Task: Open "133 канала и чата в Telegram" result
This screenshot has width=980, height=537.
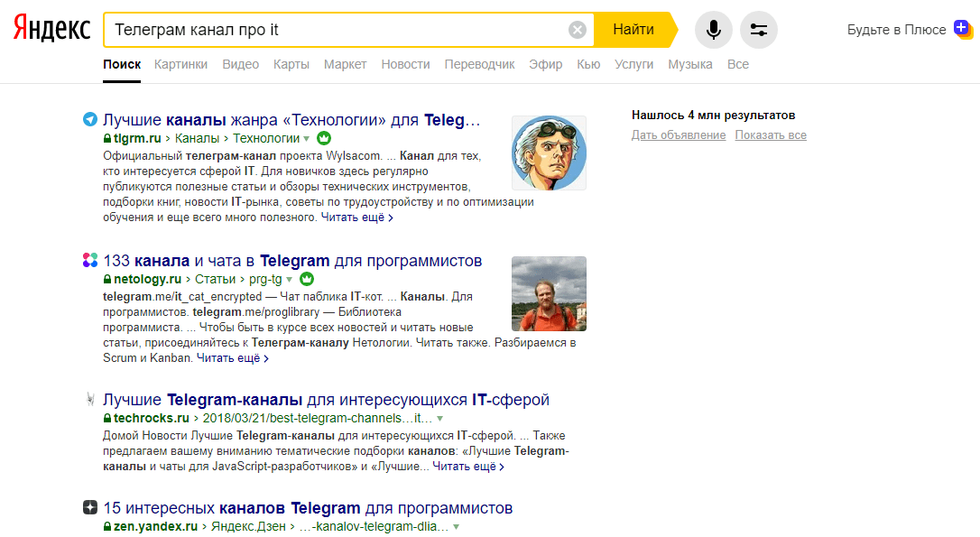Action: click(292, 261)
